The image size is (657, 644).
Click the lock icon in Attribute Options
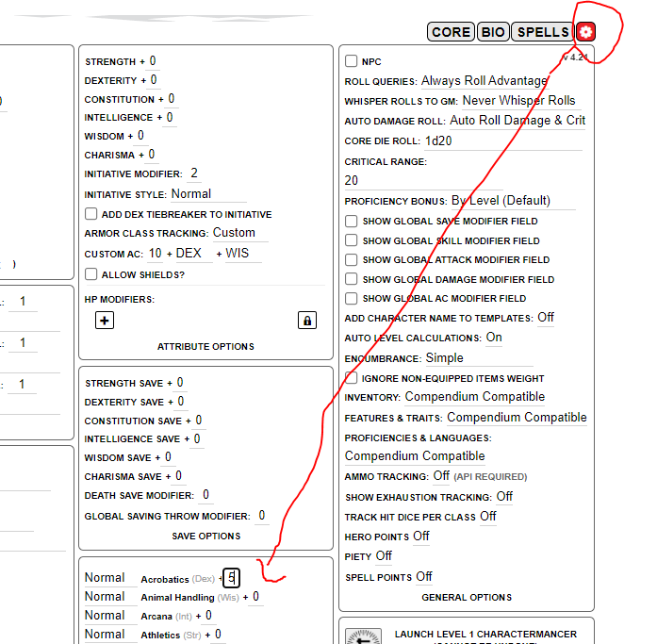[x=306, y=321]
